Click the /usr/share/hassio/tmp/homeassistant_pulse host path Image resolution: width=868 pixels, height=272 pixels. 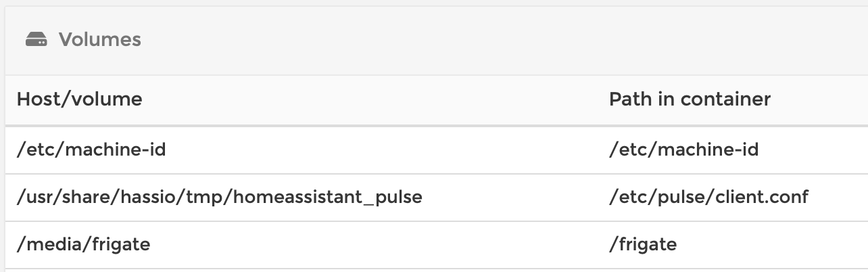tap(220, 197)
